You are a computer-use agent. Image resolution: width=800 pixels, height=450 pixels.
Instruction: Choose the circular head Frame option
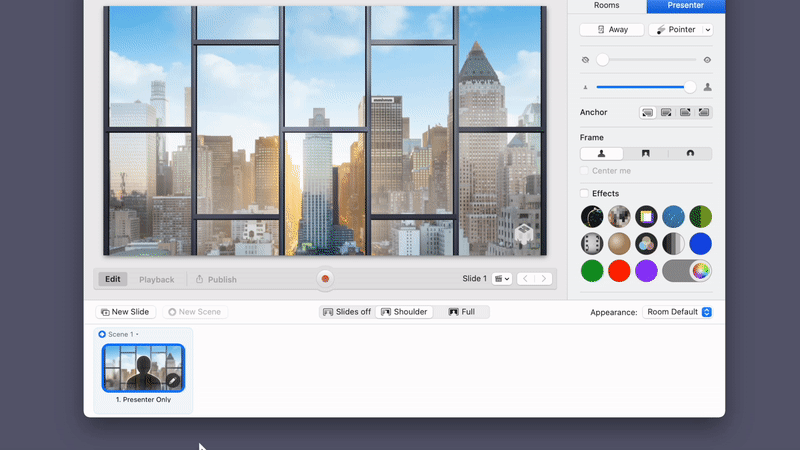pyautogui.click(x=690, y=154)
